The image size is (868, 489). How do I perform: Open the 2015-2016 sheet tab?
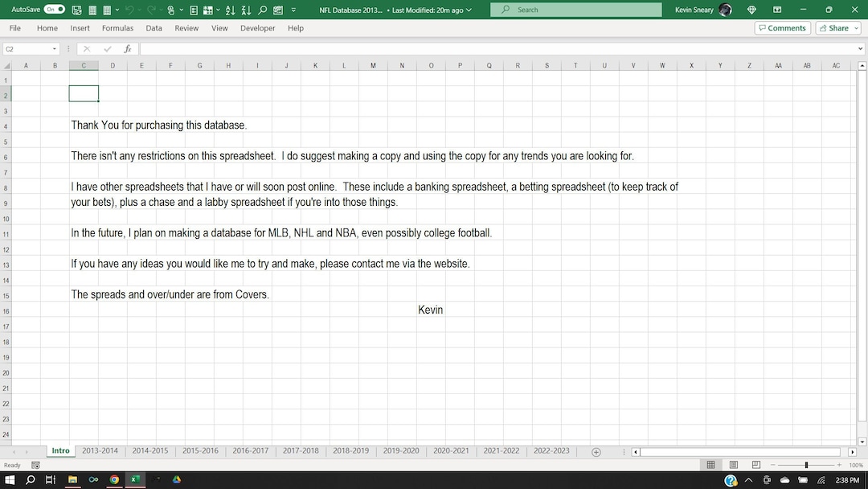point(200,451)
